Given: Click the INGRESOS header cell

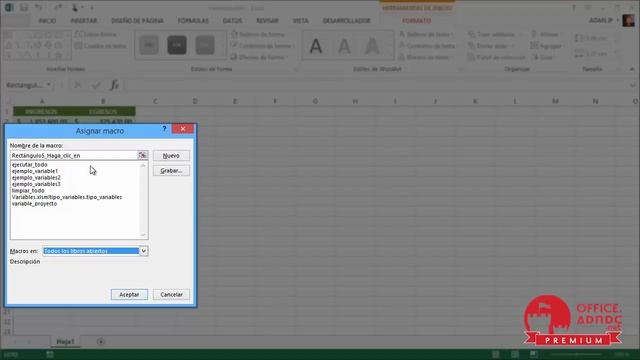Looking at the screenshot, I should 42,111.
